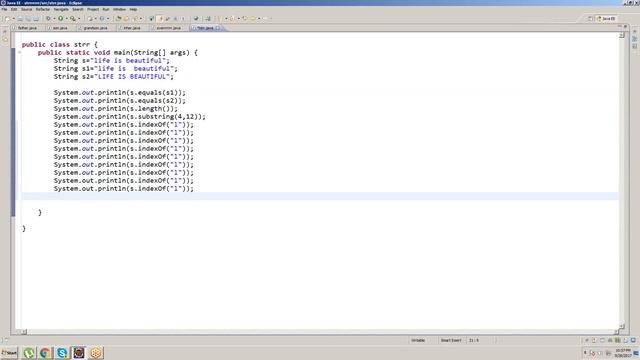Switch to the grandson.java editor tab

coord(95,28)
